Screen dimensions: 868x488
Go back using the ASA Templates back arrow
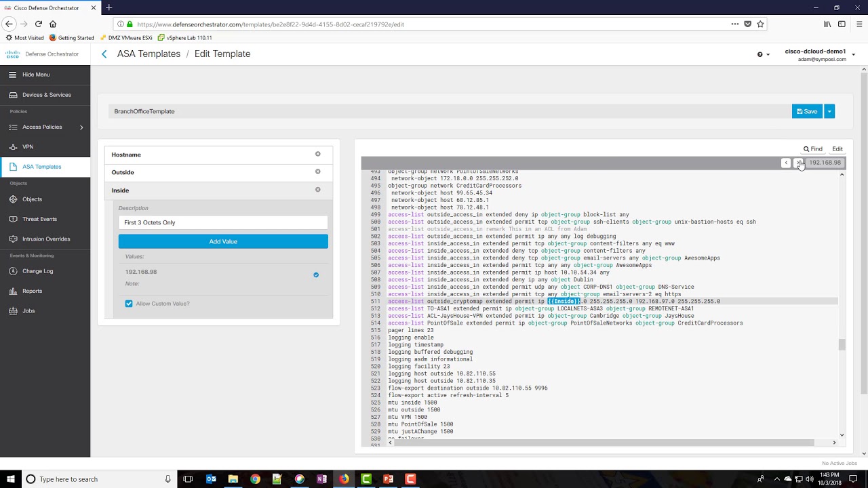104,54
